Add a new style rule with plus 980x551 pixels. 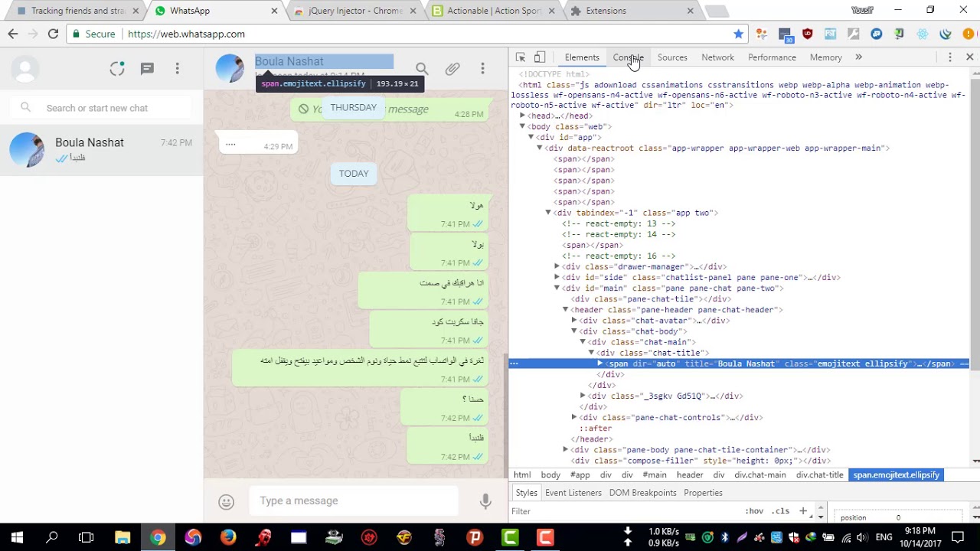point(803,511)
